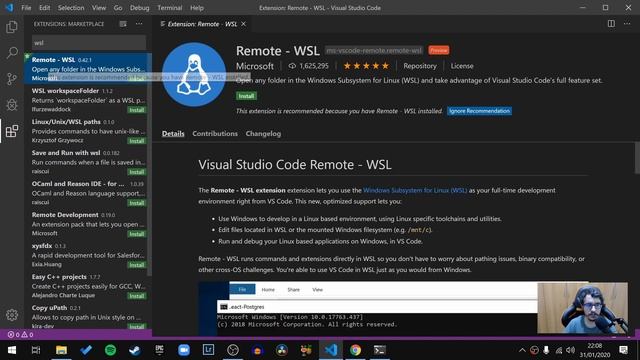Switch to the Details tab
The image size is (640, 360).
tap(173, 133)
